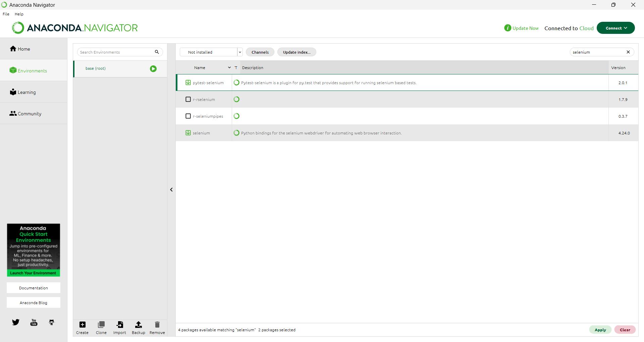Screen dimensions: 644x342
Task: Clear the selenium package search
Action: (x=628, y=52)
